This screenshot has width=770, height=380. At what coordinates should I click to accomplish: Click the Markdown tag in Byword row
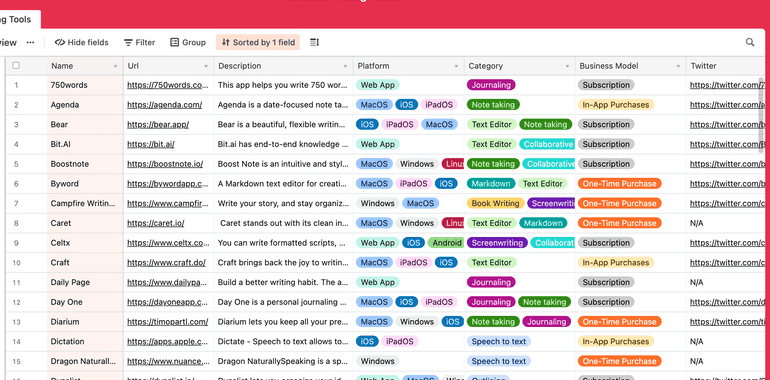[491, 184]
